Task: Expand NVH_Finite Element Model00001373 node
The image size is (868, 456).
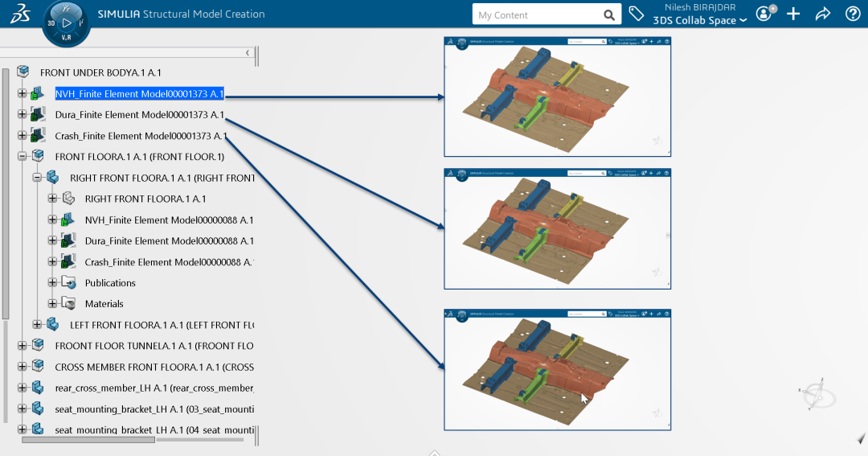Action: point(23,93)
